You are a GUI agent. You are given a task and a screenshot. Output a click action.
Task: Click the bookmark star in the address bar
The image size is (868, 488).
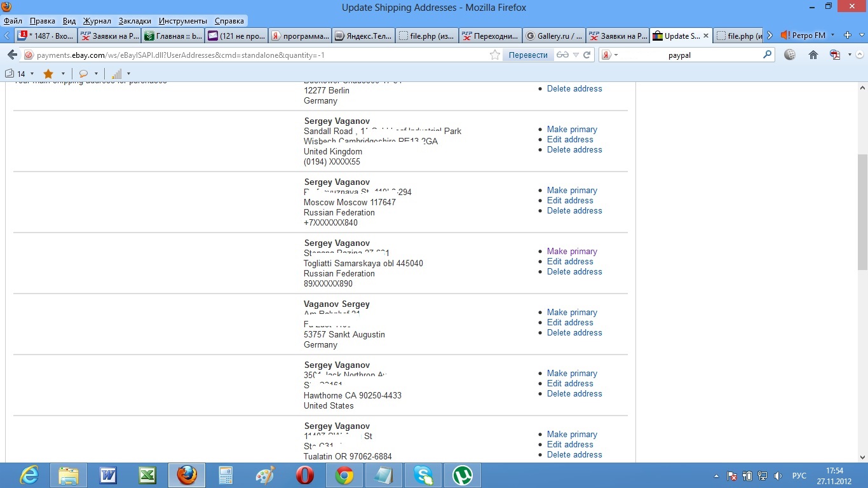click(x=495, y=55)
